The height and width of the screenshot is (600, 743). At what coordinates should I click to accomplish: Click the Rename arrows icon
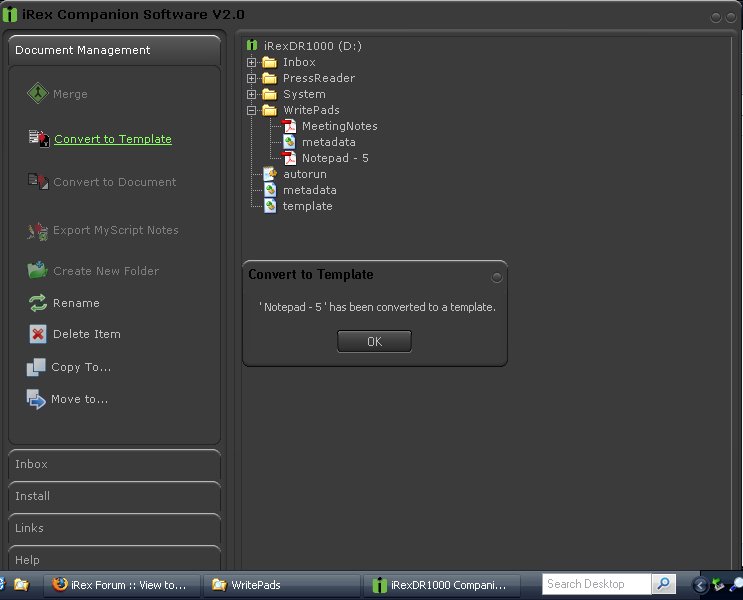coord(38,303)
